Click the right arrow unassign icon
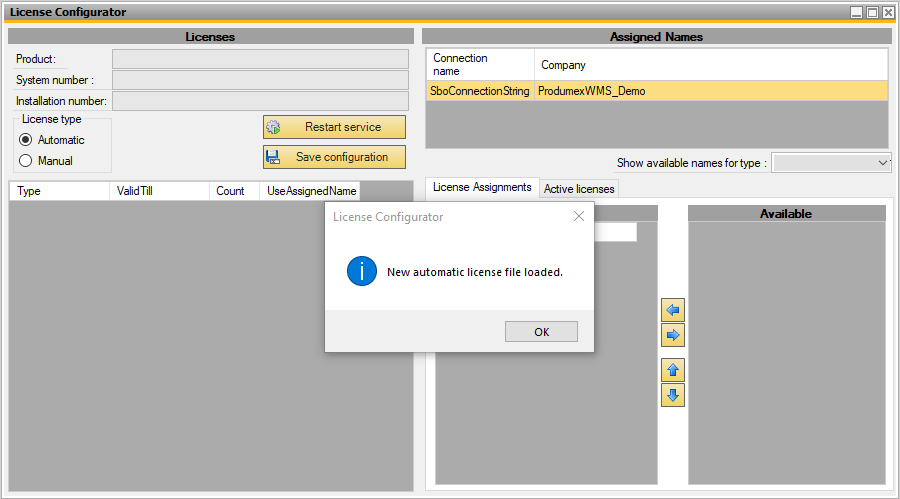The width and height of the screenshot is (900, 499). tap(673, 335)
